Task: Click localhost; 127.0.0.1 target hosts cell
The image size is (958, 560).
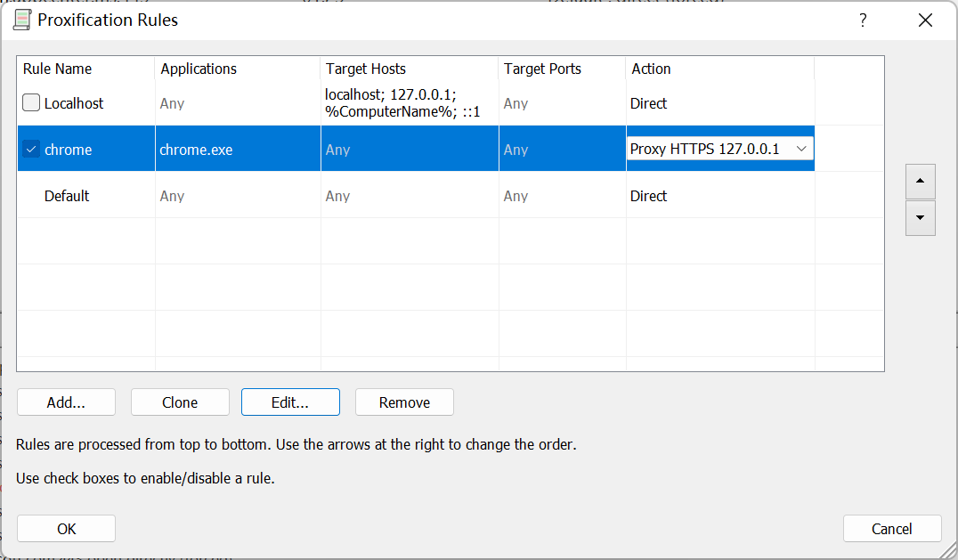Action: click(x=402, y=103)
